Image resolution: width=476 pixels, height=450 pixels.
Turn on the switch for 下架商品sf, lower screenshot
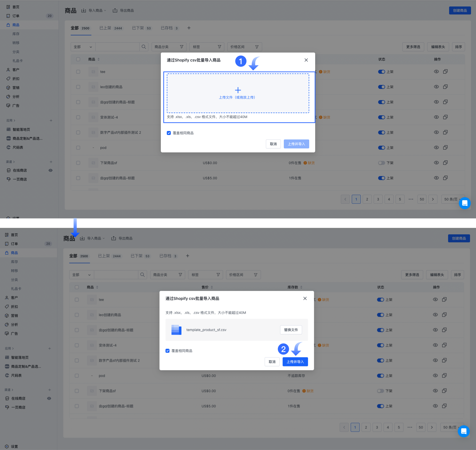381,391
